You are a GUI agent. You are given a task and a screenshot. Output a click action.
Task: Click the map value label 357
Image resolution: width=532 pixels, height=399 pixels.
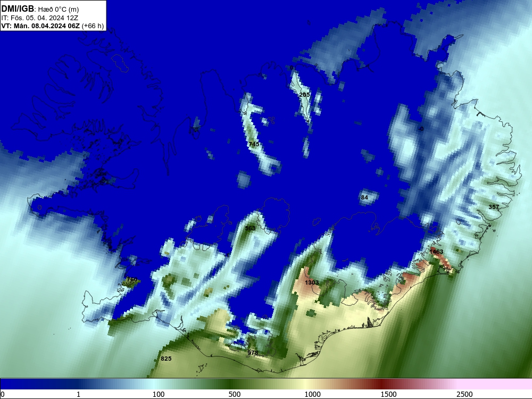[494, 207]
